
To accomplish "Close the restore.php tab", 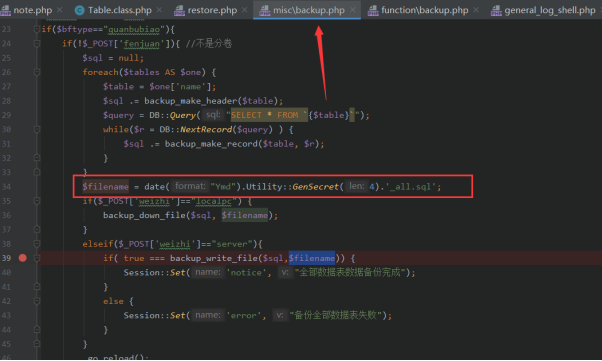I will [245, 10].
